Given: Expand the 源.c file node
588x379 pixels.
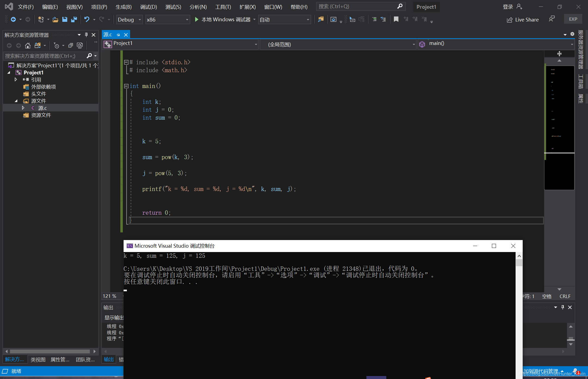Looking at the screenshot, I should point(23,108).
